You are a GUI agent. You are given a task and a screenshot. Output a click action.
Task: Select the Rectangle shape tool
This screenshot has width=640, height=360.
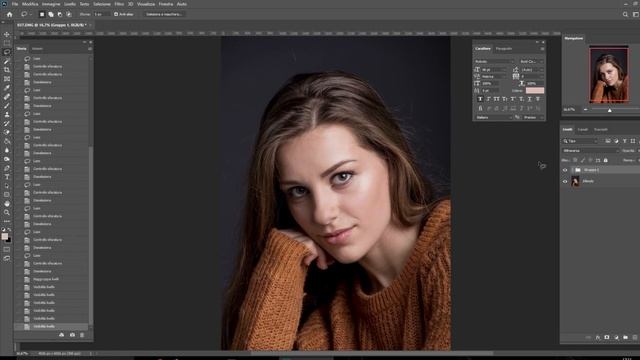7,195
